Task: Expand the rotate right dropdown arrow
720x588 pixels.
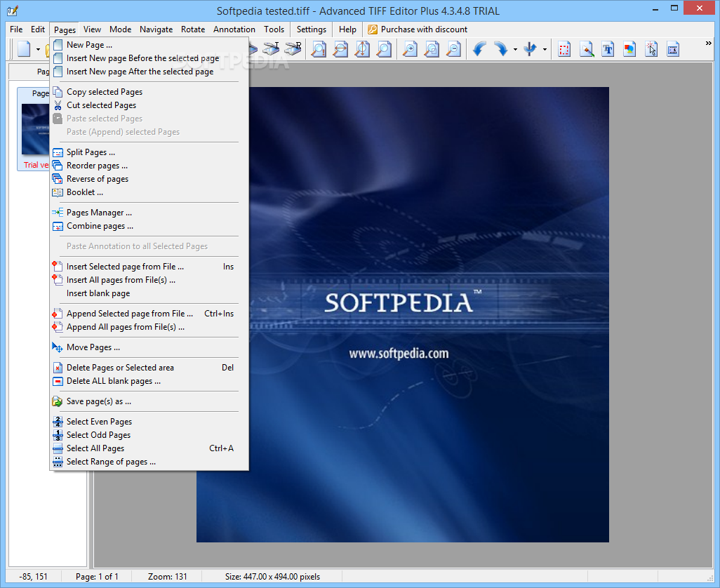Action: pyautogui.click(x=515, y=49)
